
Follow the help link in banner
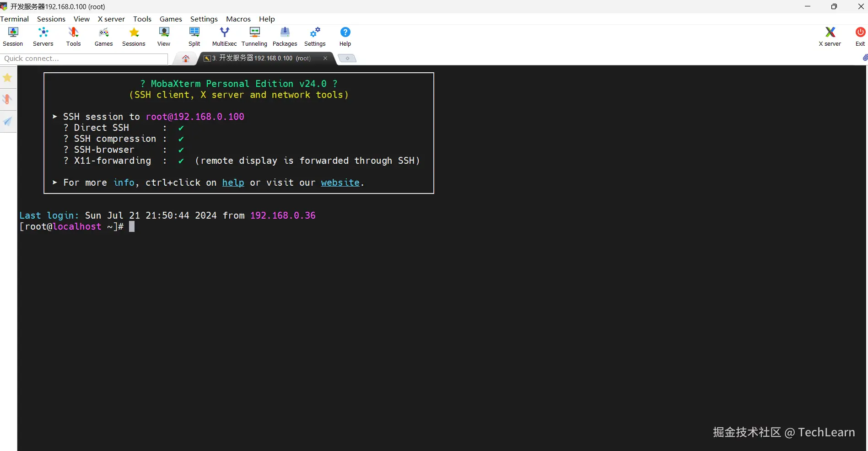pos(233,183)
